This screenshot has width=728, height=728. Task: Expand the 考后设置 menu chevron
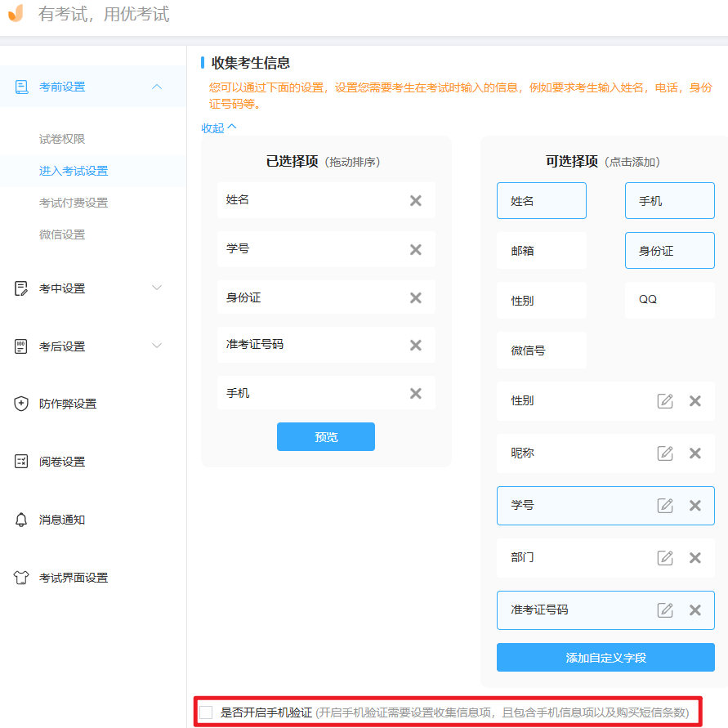tap(157, 346)
